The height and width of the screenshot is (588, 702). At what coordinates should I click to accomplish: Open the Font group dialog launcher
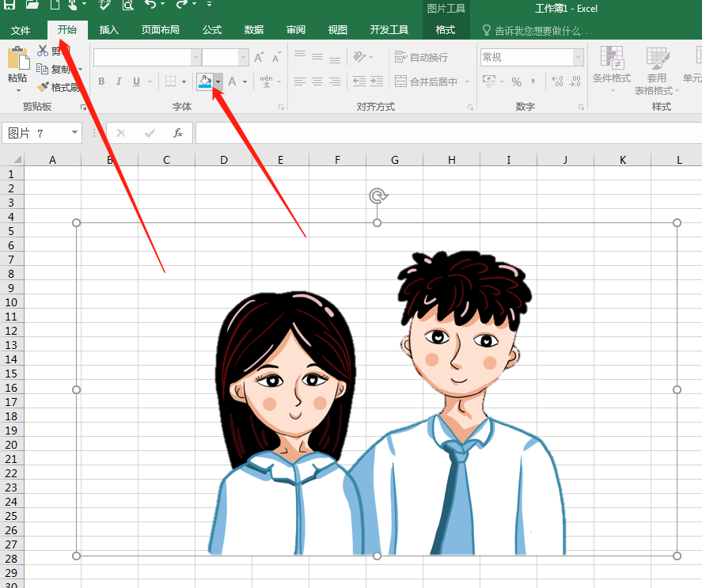(281, 107)
